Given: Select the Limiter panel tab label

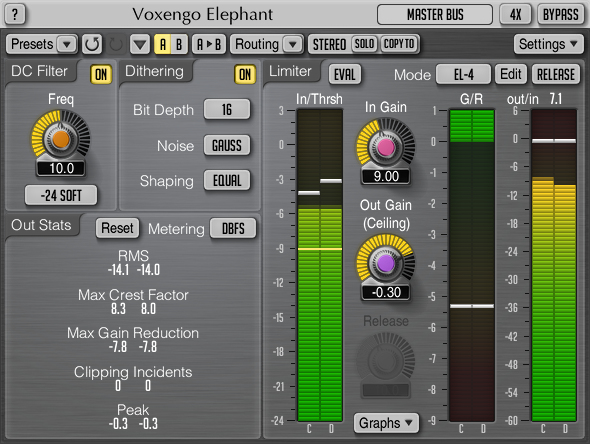Looking at the screenshot, I should tap(290, 71).
